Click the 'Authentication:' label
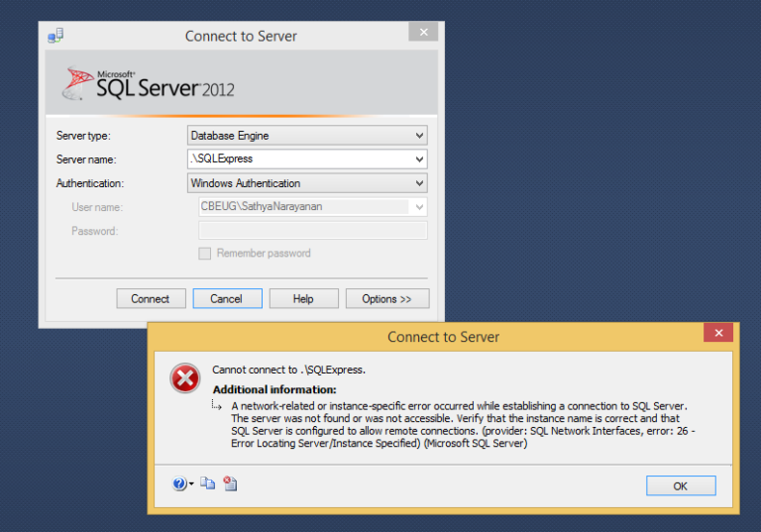The height and width of the screenshot is (532, 761). (90, 183)
